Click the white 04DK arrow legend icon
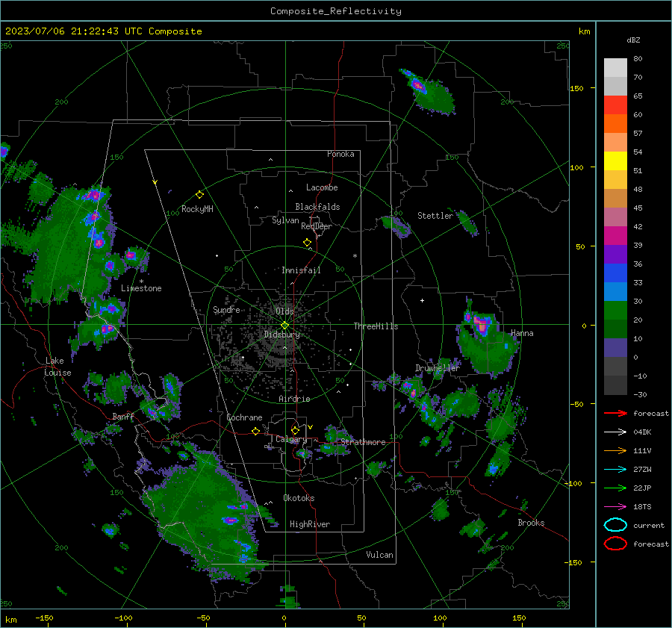The width and height of the screenshot is (672, 628). pos(615,432)
